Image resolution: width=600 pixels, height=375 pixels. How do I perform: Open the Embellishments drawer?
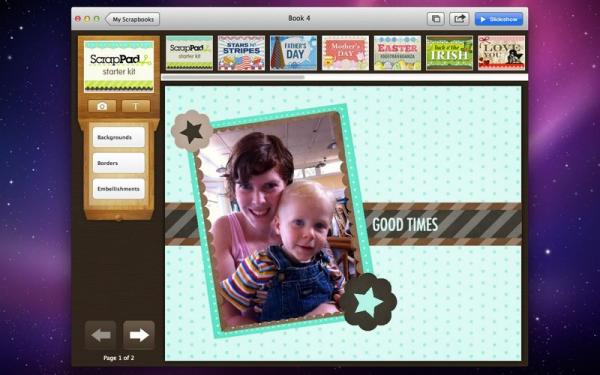point(119,189)
